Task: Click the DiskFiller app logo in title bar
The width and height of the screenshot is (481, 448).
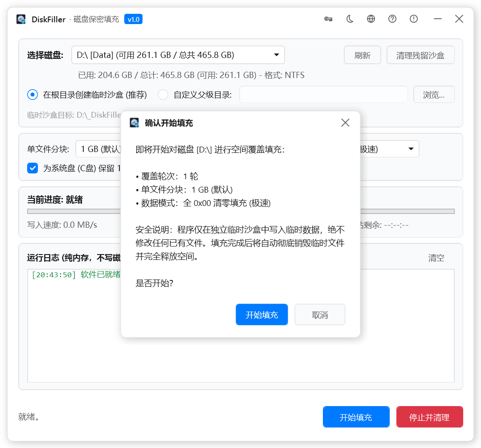Action: pyautogui.click(x=21, y=19)
